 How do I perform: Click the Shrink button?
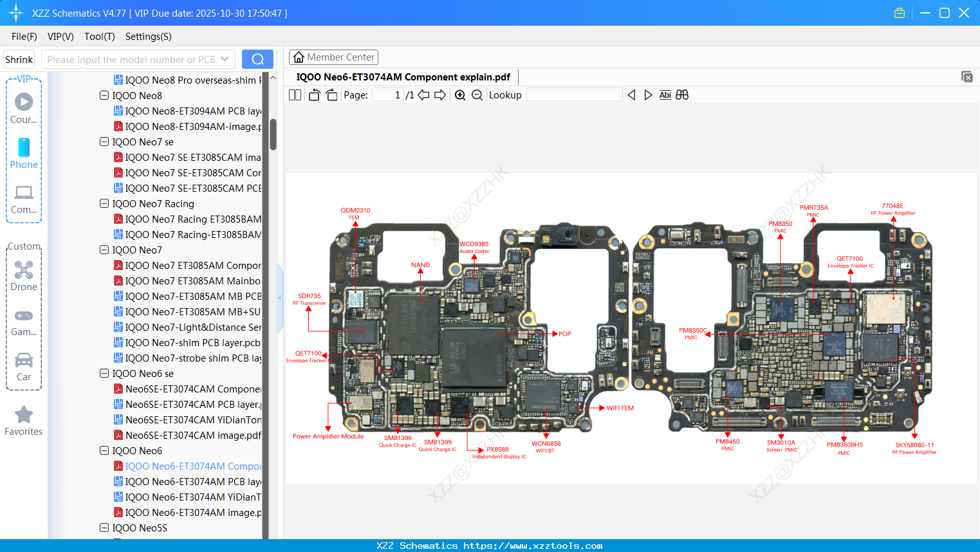(19, 59)
